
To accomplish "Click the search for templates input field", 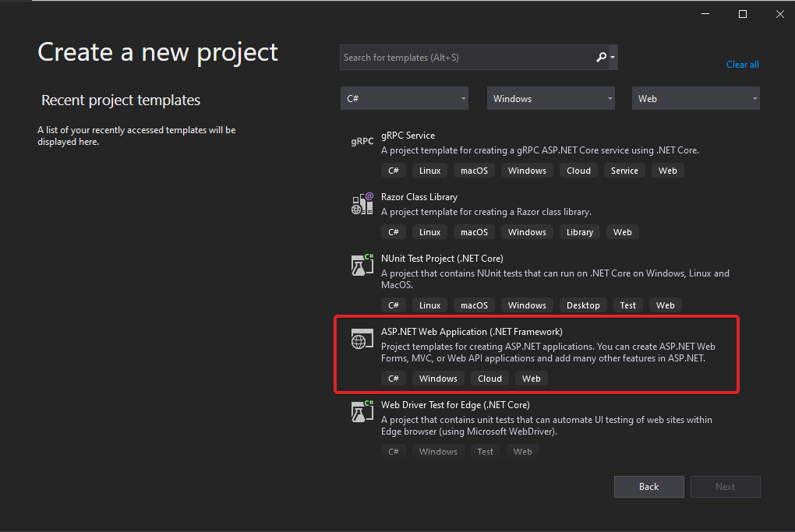I will tap(468, 57).
